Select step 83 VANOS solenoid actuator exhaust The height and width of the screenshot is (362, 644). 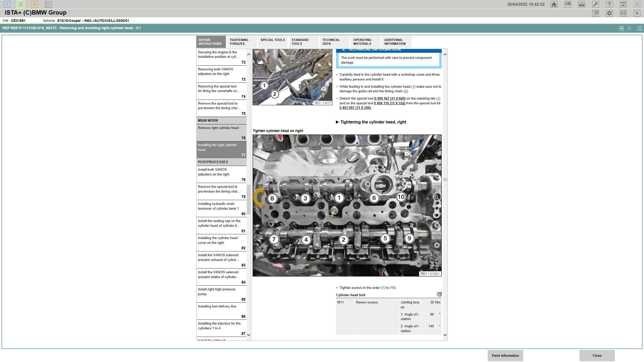click(x=221, y=260)
